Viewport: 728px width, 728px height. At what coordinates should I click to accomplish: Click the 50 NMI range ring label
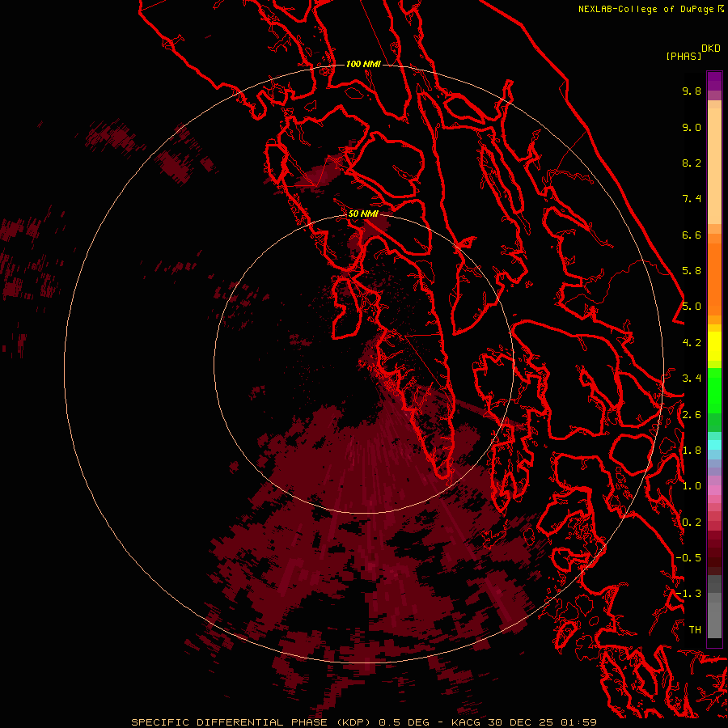pos(363,214)
